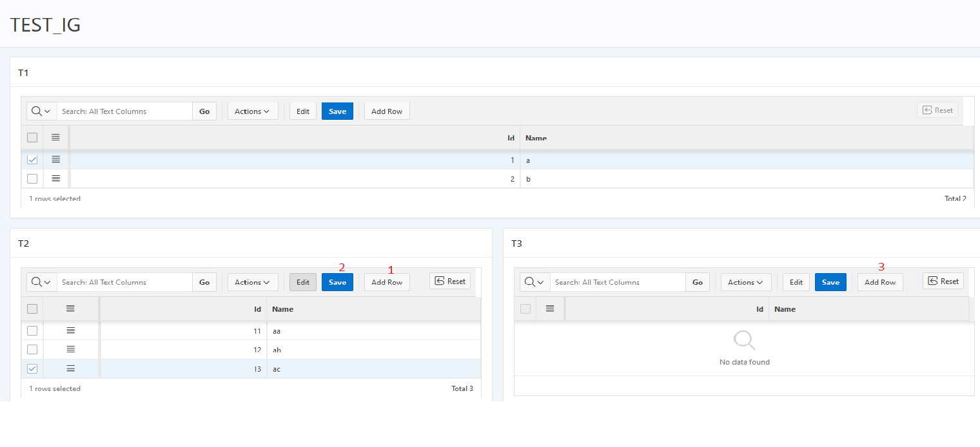Save changes in the T3 grid
Viewport: 980px width, 447px height.
(x=830, y=282)
